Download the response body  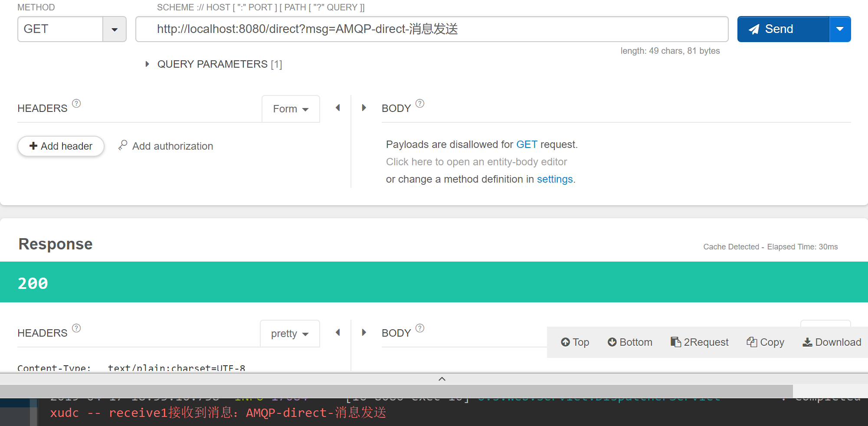point(831,342)
